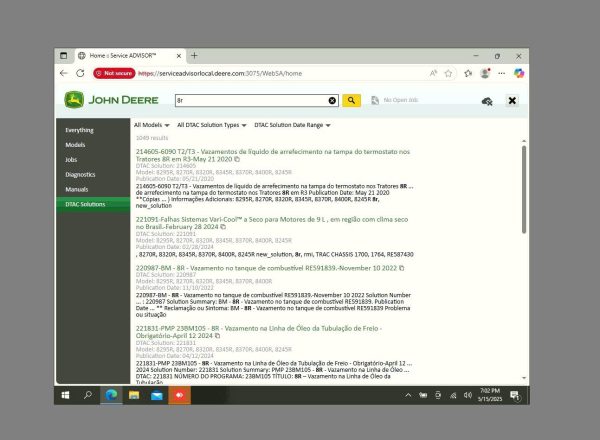Click the scrollbar up arrow
Image resolution: width=600 pixels, height=440 pixels.
coord(524,141)
